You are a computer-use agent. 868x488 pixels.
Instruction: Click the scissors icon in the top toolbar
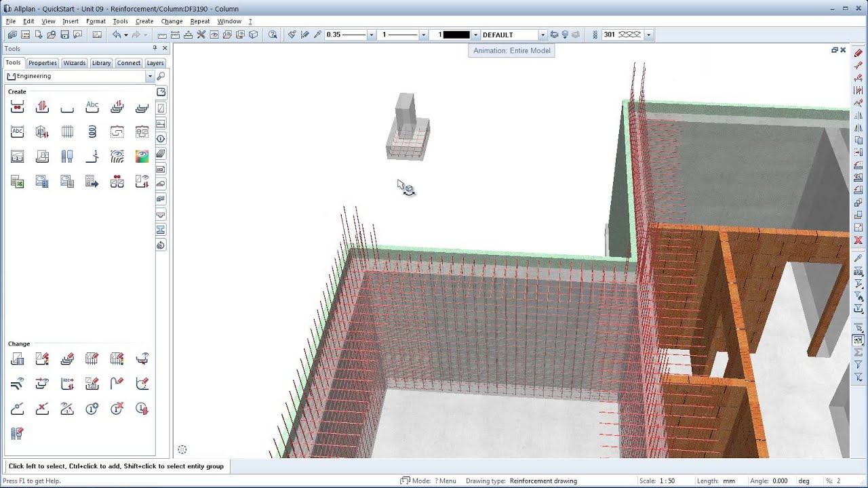tap(201, 35)
